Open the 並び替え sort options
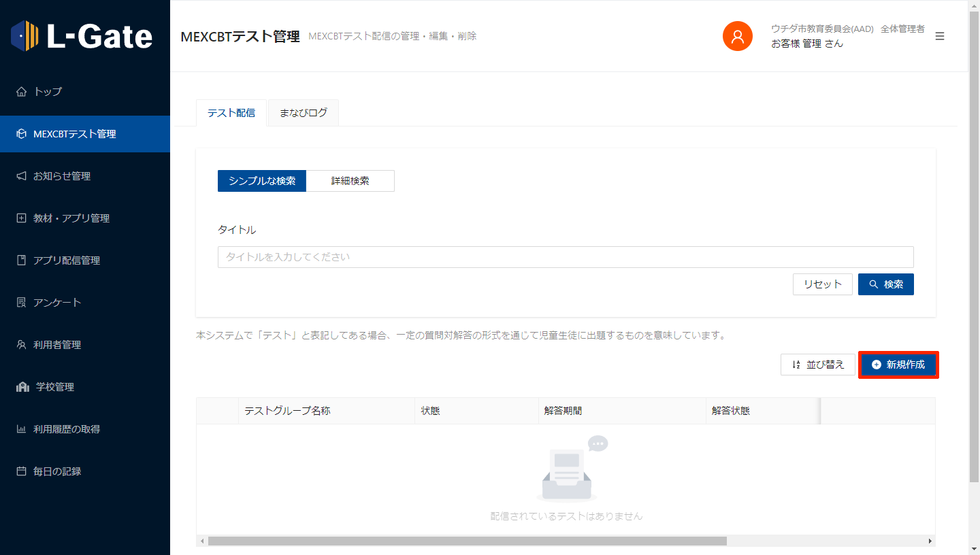The height and width of the screenshot is (555, 980). pyautogui.click(x=817, y=365)
